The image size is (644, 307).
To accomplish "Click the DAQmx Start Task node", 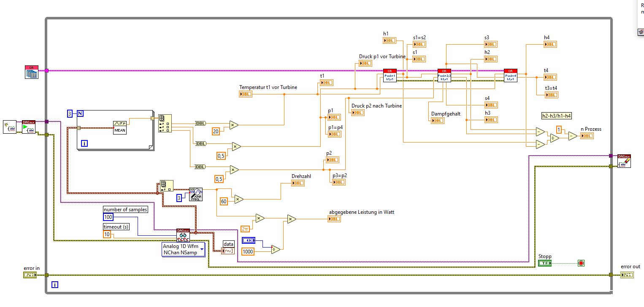I will click(29, 127).
